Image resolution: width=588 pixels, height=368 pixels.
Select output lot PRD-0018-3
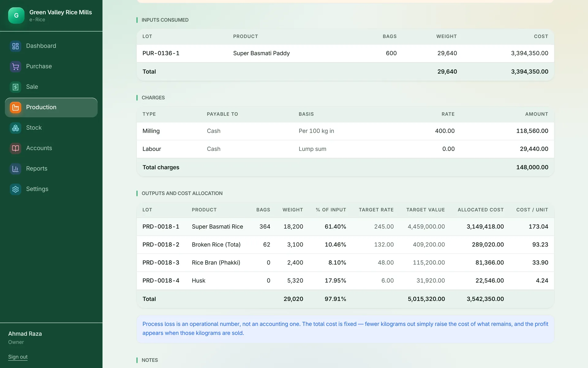pyautogui.click(x=161, y=263)
